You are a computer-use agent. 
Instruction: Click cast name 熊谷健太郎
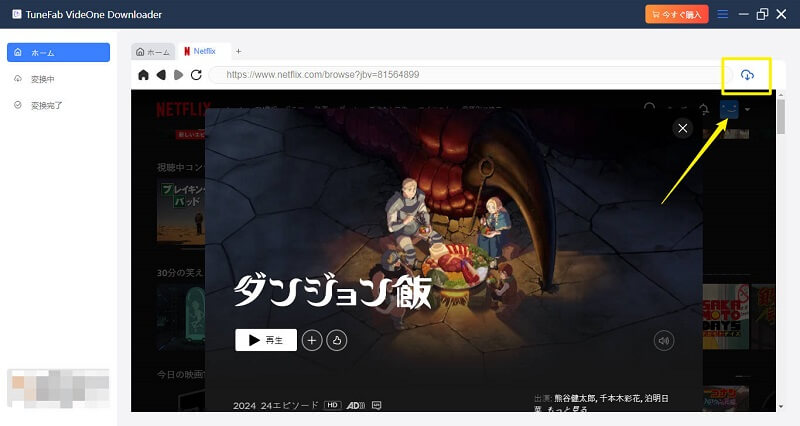(575, 398)
